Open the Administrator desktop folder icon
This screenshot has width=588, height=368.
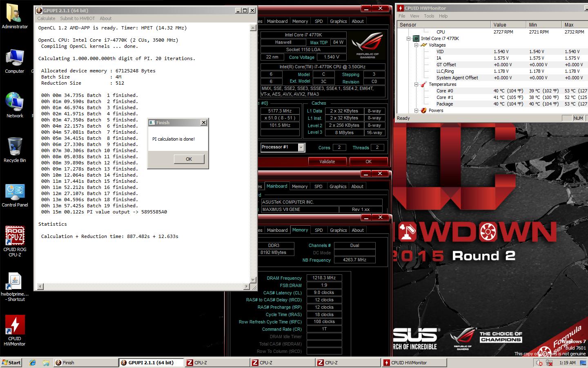pyautogui.click(x=15, y=16)
